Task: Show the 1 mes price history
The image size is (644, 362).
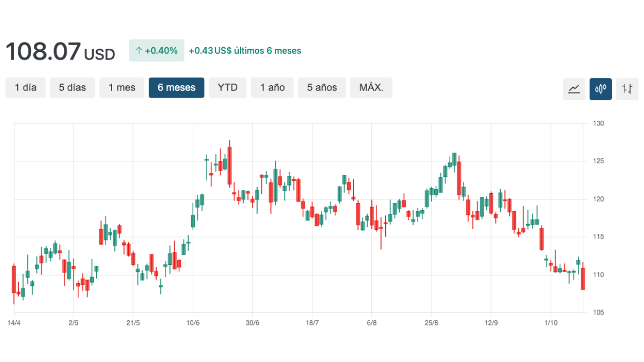Action: (x=122, y=87)
